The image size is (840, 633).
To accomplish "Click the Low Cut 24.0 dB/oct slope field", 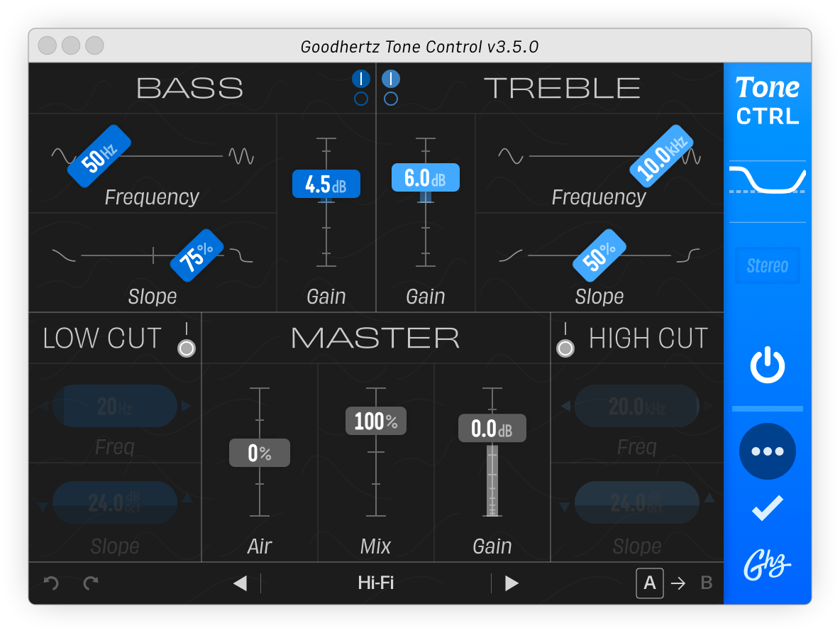I will coord(115,502).
